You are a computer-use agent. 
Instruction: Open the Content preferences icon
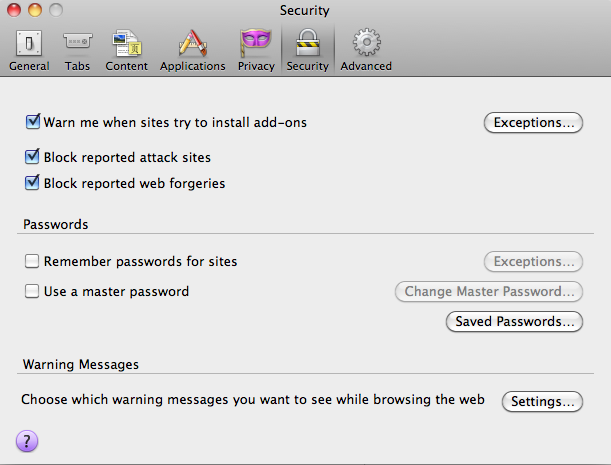tap(127, 43)
